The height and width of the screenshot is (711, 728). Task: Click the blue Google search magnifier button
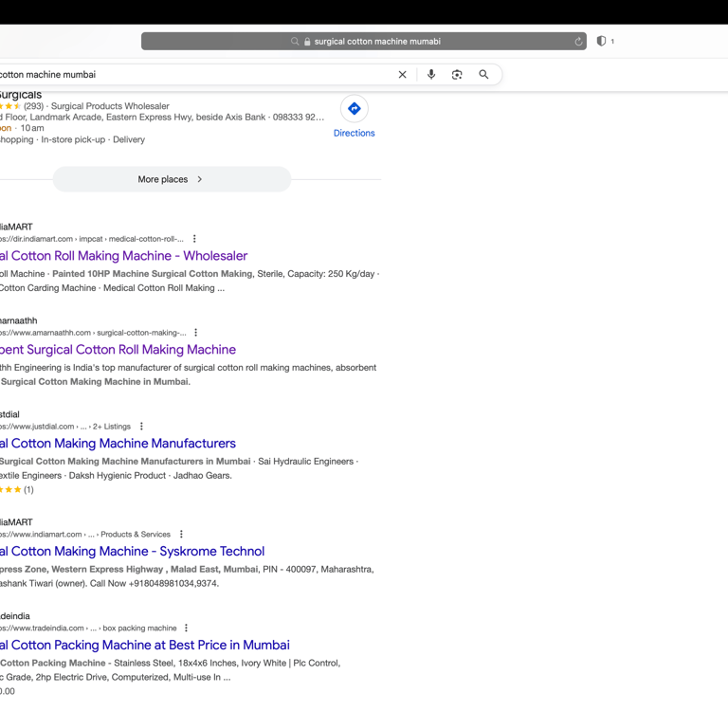[x=483, y=74]
